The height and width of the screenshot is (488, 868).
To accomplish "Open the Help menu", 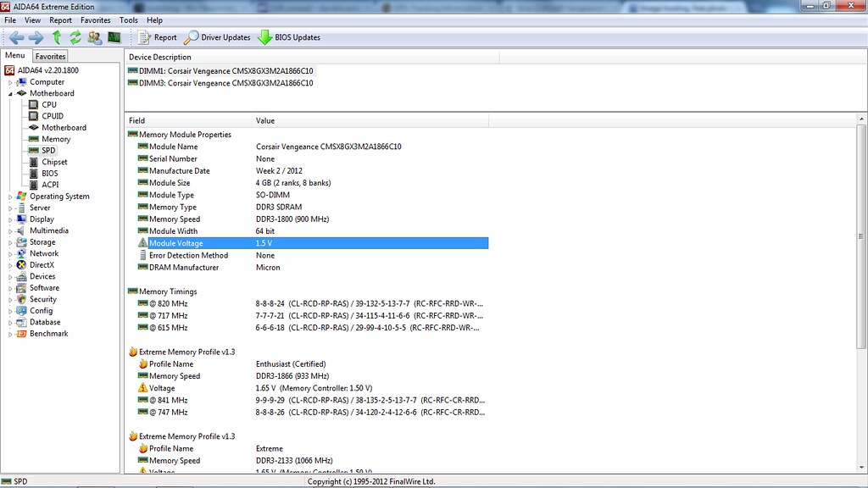I will pyautogui.click(x=154, y=20).
